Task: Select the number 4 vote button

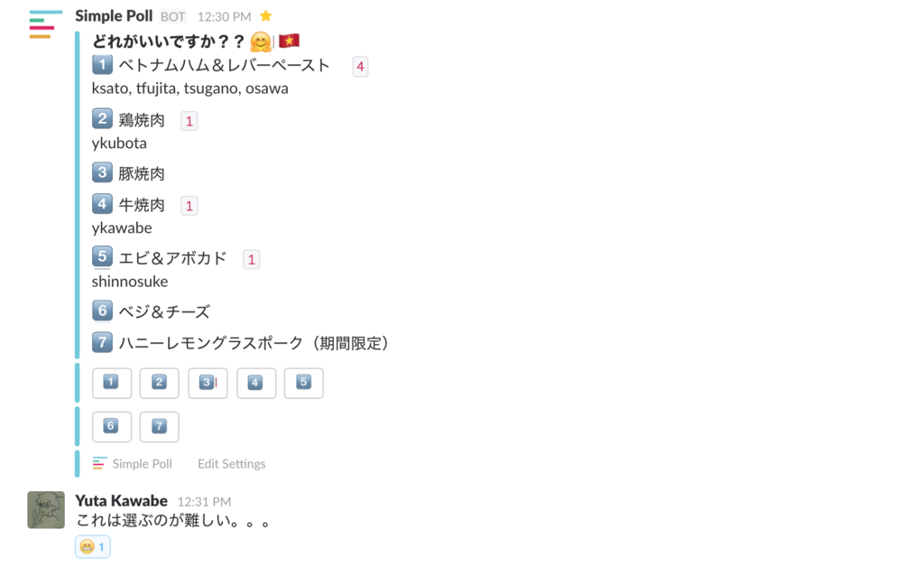Action: point(255,384)
